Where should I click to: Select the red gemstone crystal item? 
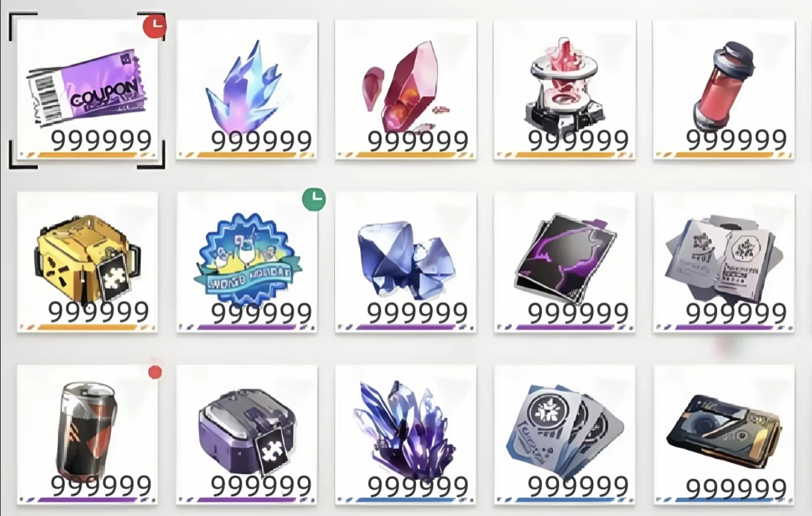(405, 89)
